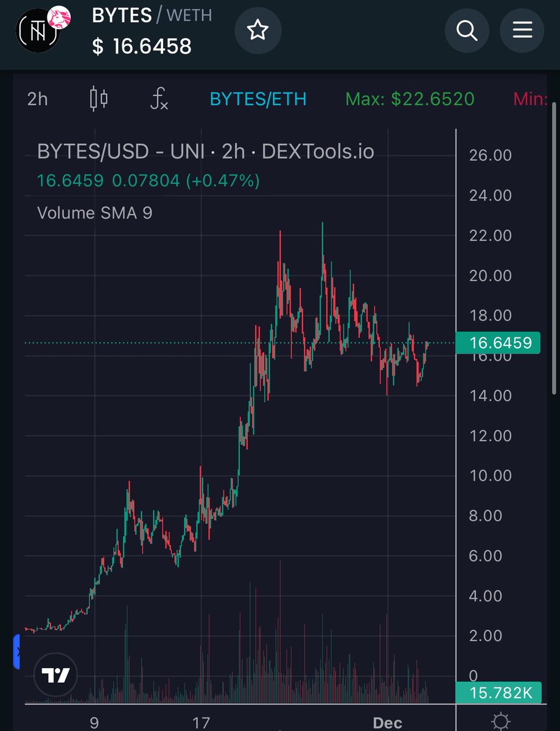Click the 17 date on time axis

click(201, 723)
